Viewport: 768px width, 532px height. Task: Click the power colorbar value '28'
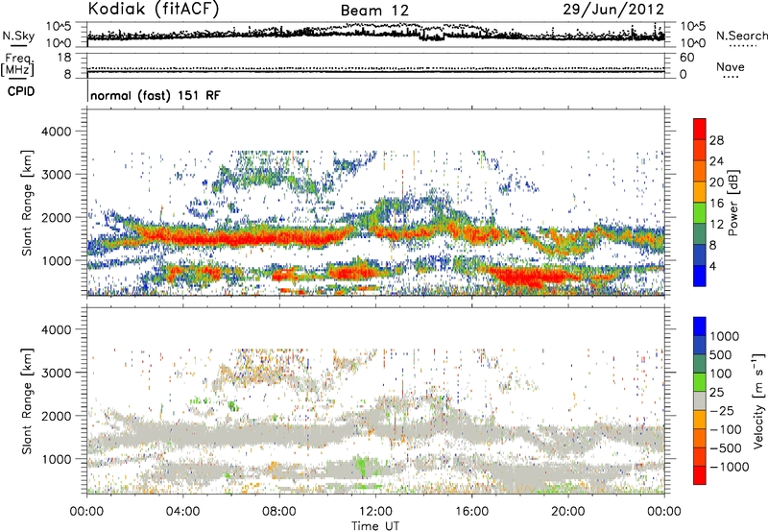716,140
